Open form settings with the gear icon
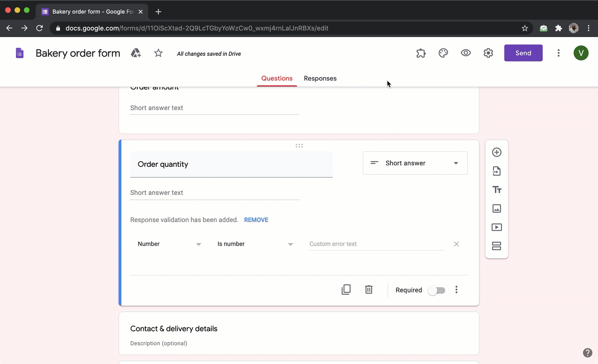The image size is (598, 364). click(488, 53)
